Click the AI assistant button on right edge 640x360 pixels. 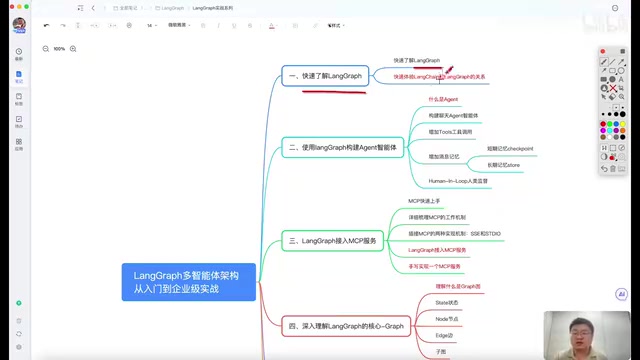[621, 294]
